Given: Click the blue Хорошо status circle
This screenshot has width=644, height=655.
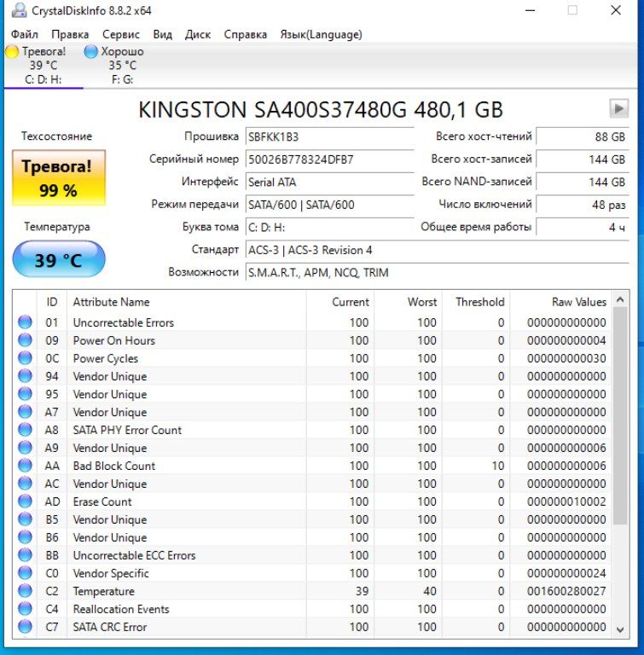Looking at the screenshot, I should click(90, 52).
